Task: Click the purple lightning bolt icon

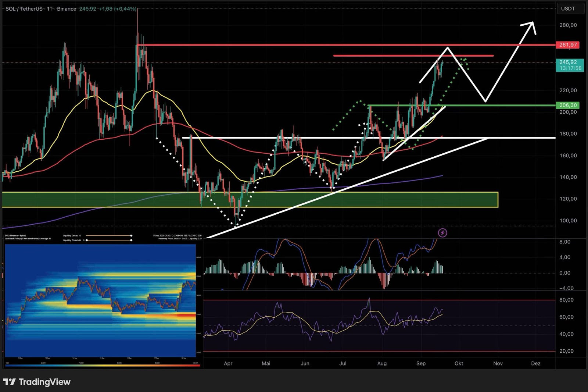Action: [x=442, y=233]
